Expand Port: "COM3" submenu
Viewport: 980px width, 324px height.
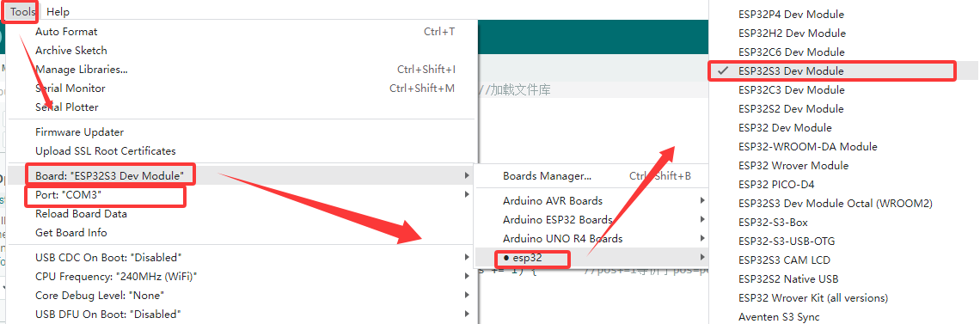click(x=242, y=195)
